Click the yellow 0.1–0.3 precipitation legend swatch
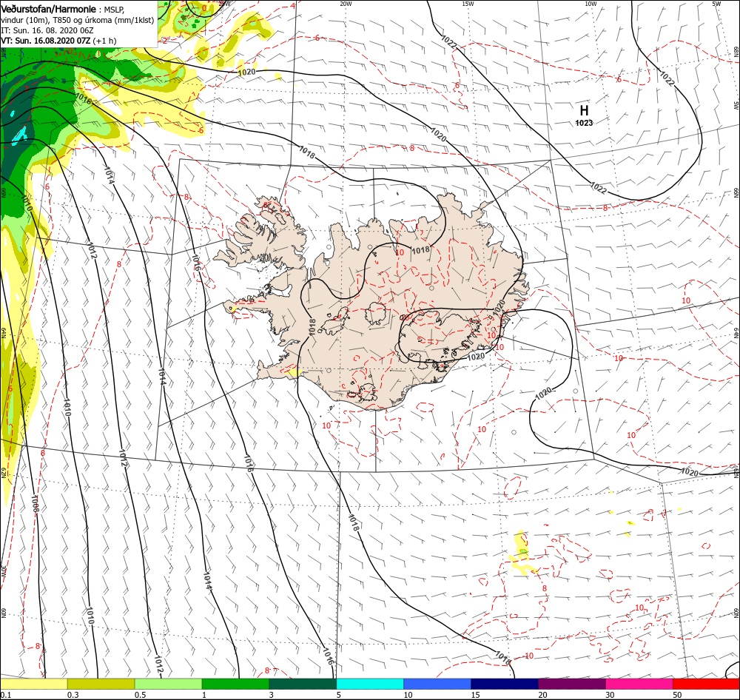Image resolution: width=740 pixels, height=700 pixels. pos(34,684)
